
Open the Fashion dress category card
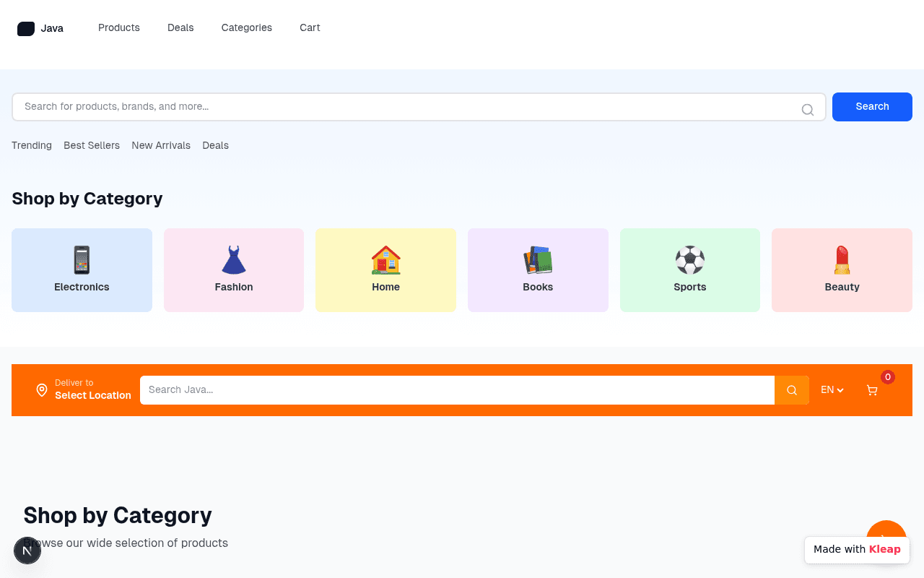[x=234, y=270]
